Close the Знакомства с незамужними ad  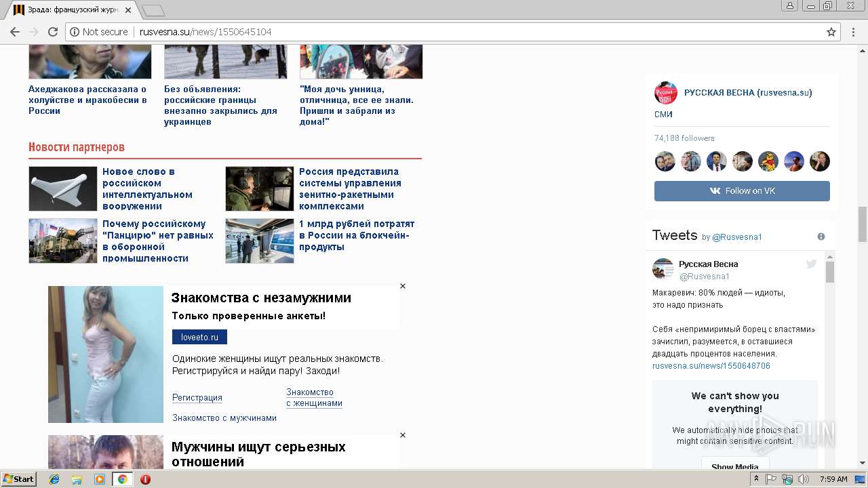(403, 286)
